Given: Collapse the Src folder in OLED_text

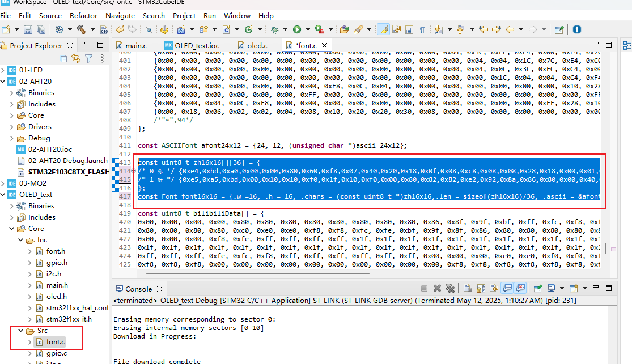Looking at the screenshot, I should pos(20,330).
